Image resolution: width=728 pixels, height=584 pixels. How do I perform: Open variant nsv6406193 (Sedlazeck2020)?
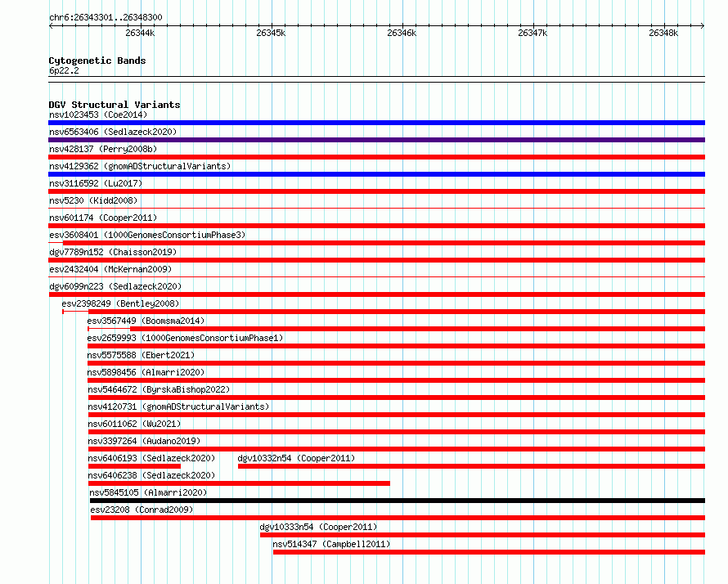point(151,458)
